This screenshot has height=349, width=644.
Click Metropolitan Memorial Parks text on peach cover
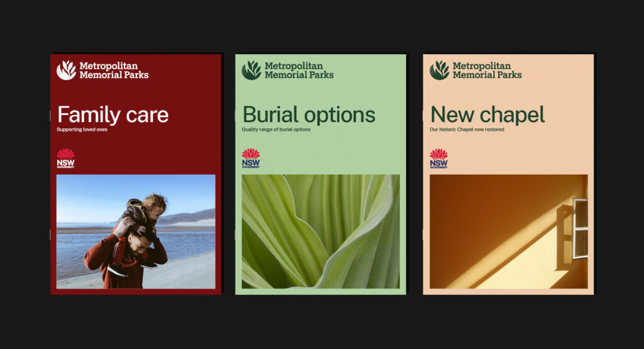point(487,70)
